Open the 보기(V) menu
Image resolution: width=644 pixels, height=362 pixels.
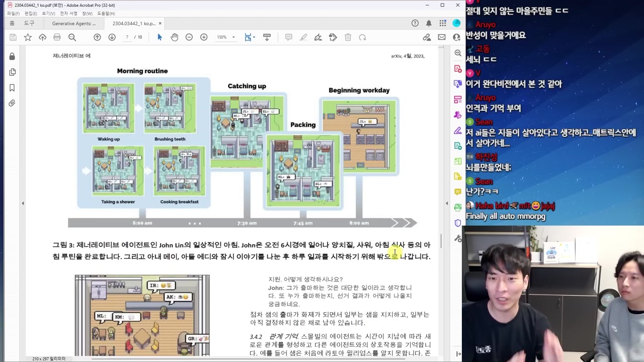pos(48,13)
